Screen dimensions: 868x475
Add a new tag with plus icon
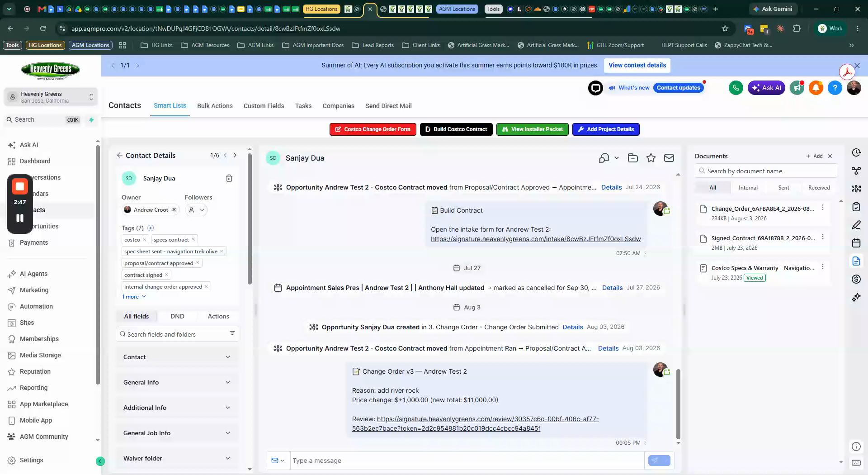pos(151,228)
